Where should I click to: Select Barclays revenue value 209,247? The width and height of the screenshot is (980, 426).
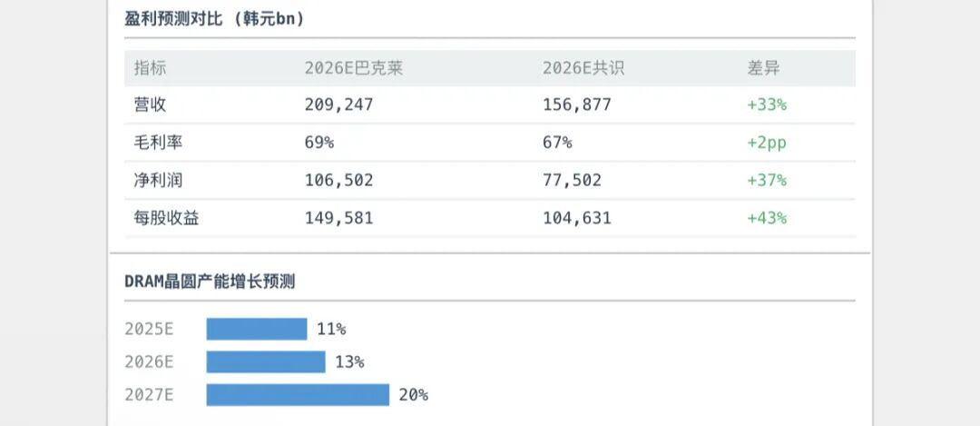(x=339, y=104)
